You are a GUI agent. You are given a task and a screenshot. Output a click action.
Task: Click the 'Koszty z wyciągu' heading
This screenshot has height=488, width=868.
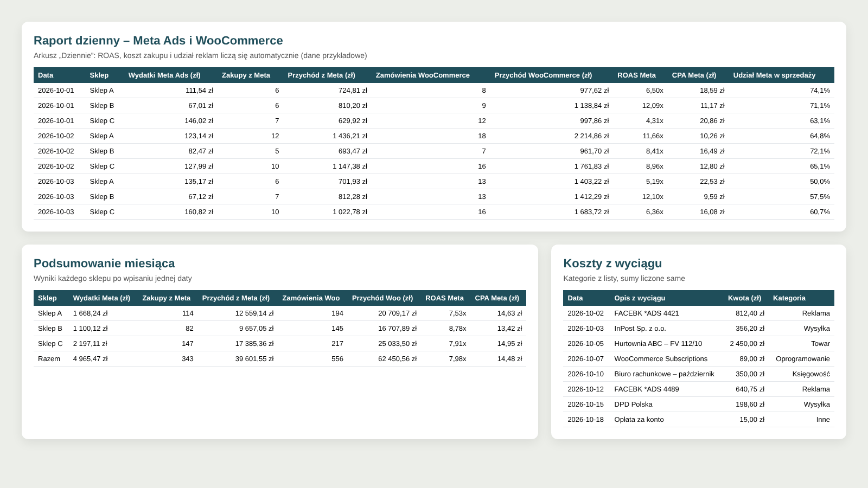point(612,264)
